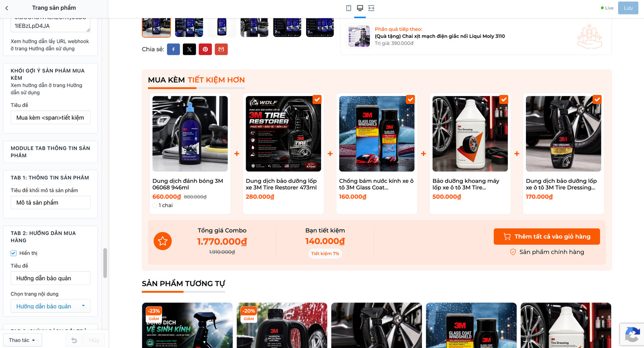Click the Tiết kiệm 7% badge
The width and height of the screenshot is (644, 348).
(325, 254)
